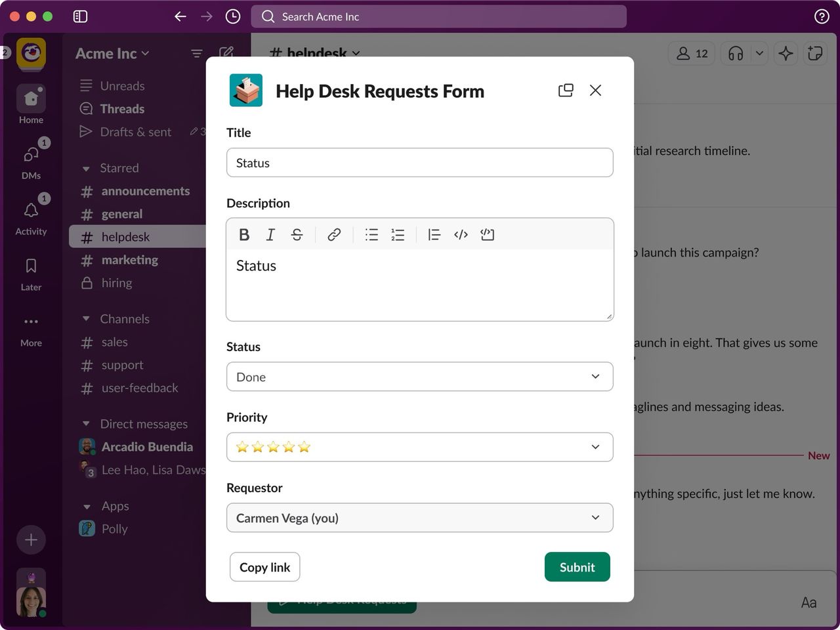Toggle italic formatting in Description

pyautogui.click(x=270, y=235)
